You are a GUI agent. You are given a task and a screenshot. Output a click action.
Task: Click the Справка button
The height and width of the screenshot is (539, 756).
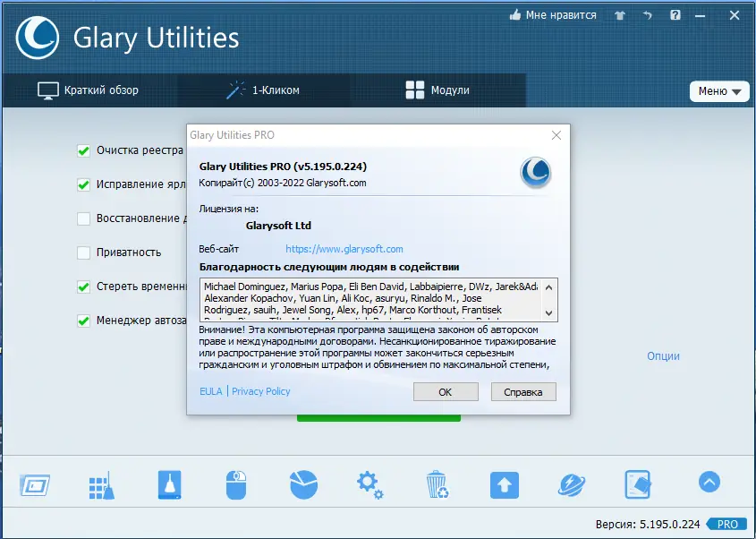pyautogui.click(x=523, y=392)
